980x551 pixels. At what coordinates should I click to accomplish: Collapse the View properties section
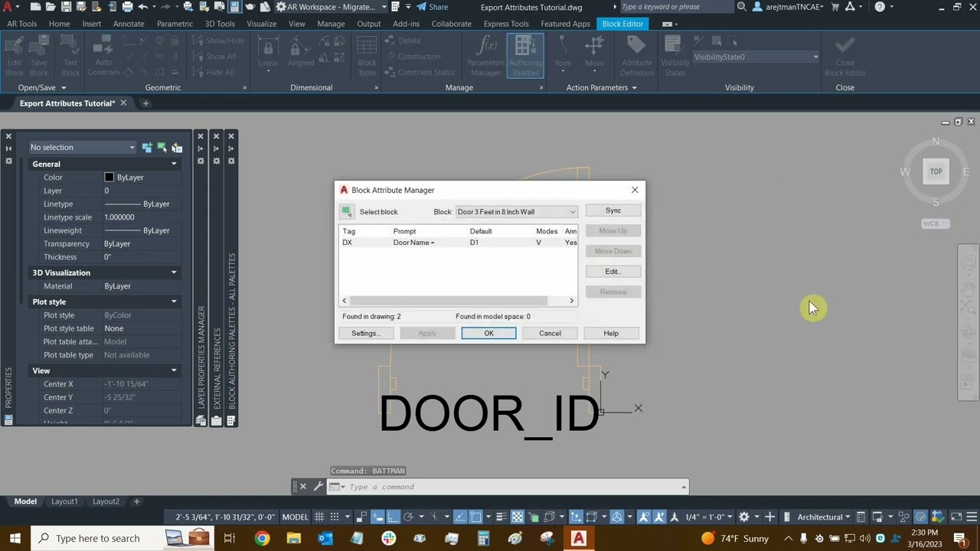coord(174,370)
